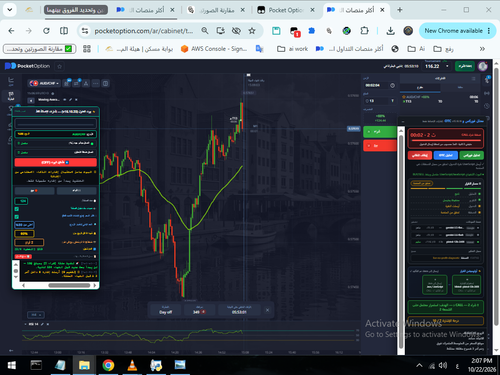Click the social trading person icon in chart toolbar
500x375 pixels.
pyautogui.click(x=86, y=83)
